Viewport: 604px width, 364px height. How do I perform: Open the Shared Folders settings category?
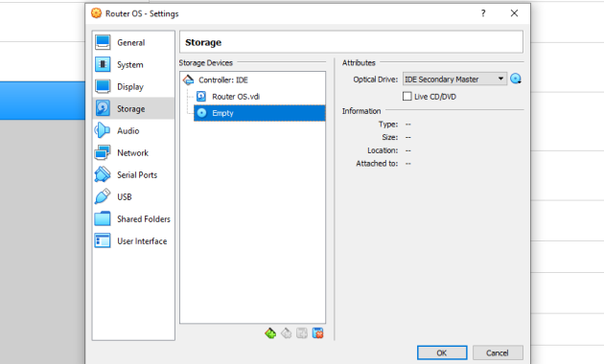[133, 219]
